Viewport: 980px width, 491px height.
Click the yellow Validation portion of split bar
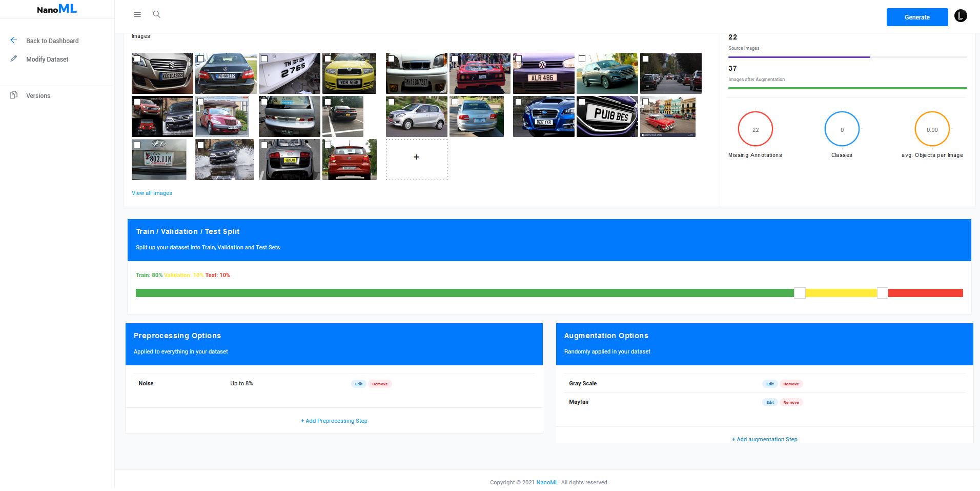click(x=841, y=293)
